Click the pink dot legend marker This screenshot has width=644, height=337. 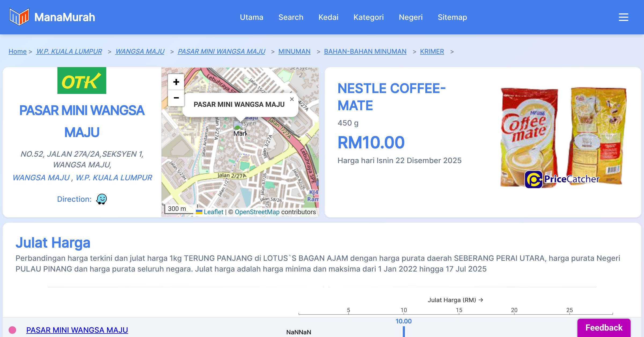[12, 330]
